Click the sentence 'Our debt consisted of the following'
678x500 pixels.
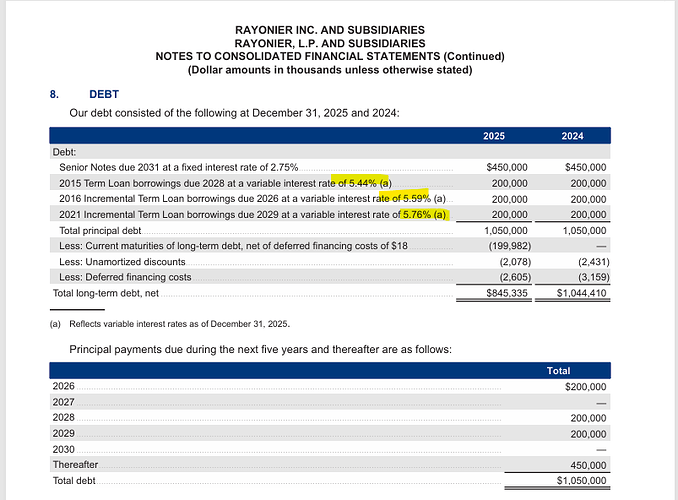(234, 113)
